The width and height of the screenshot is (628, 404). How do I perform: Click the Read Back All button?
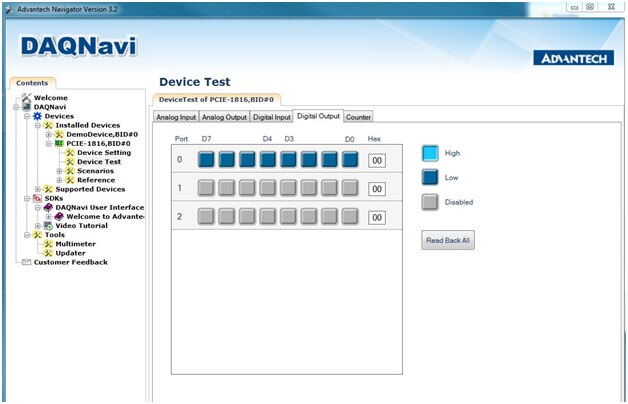(x=448, y=240)
